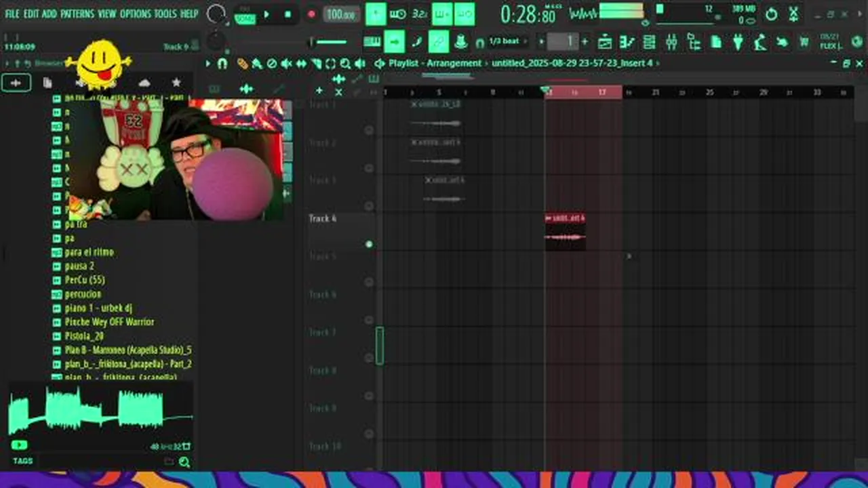Open the Playlist view icon
This screenshot has height=488, width=868.
(x=605, y=42)
